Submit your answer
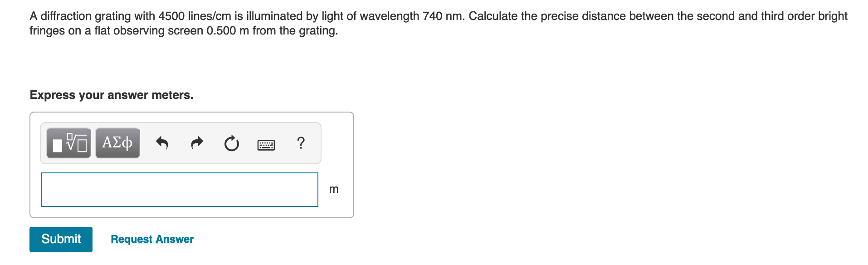This screenshot has height=265, width=868. click(60, 239)
